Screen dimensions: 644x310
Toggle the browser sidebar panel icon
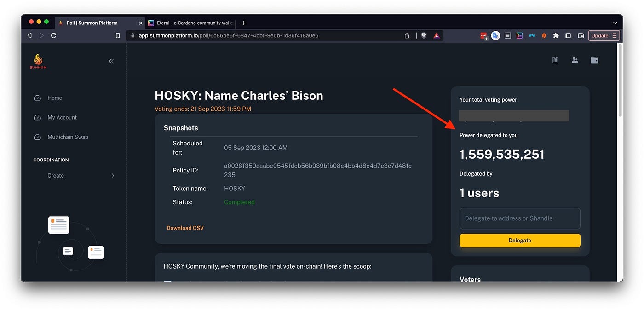pyautogui.click(x=568, y=35)
